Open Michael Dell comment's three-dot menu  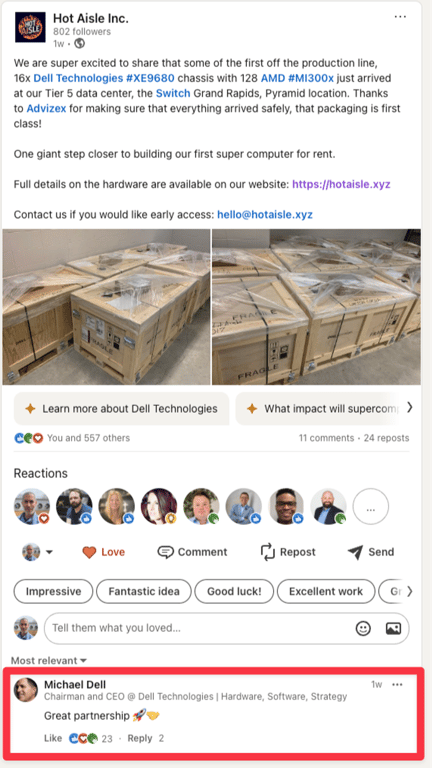(397, 685)
